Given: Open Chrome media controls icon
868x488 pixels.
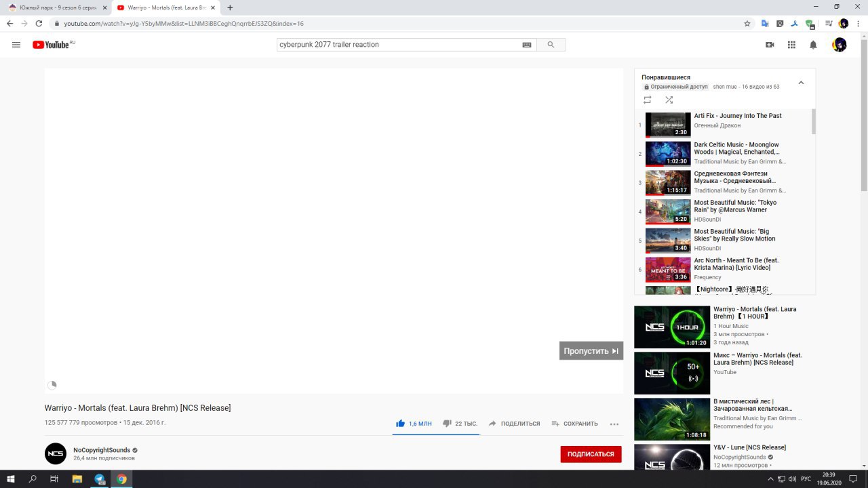Looking at the screenshot, I should pyautogui.click(x=829, y=23).
